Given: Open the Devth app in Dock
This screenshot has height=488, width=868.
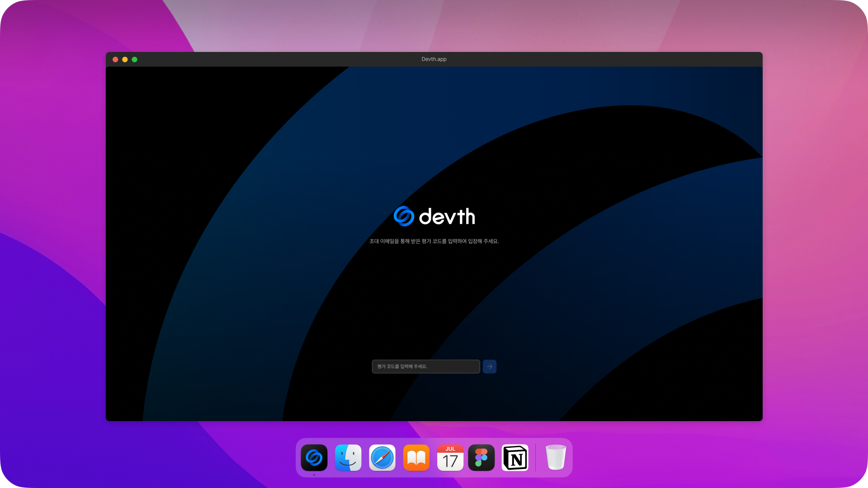Looking at the screenshot, I should tap(314, 458).
